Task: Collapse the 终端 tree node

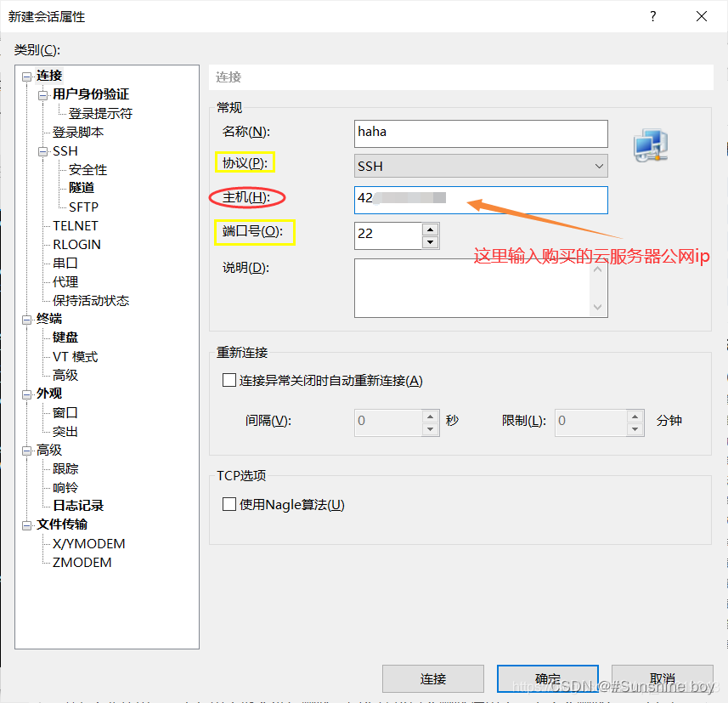Action: 27,320
